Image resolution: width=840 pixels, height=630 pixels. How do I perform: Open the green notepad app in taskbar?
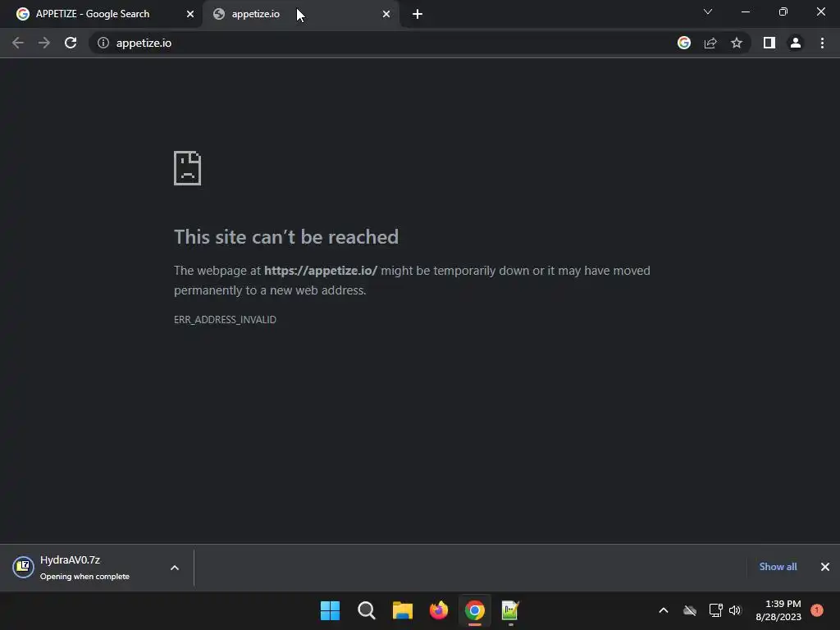pyautogui.click(x=510, y=610)
